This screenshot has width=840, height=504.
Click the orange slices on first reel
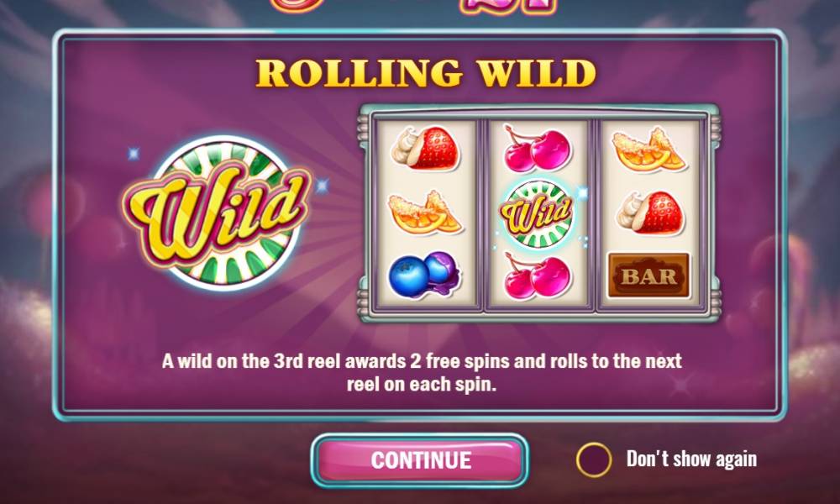[x=425, y=213]
